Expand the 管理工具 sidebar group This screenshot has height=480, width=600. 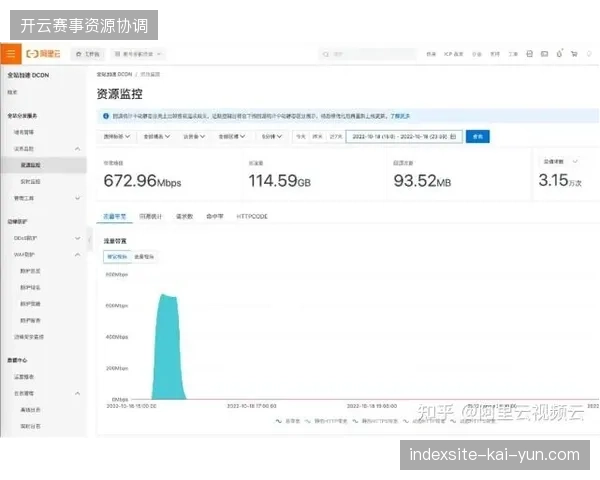[x=77, y=198]
